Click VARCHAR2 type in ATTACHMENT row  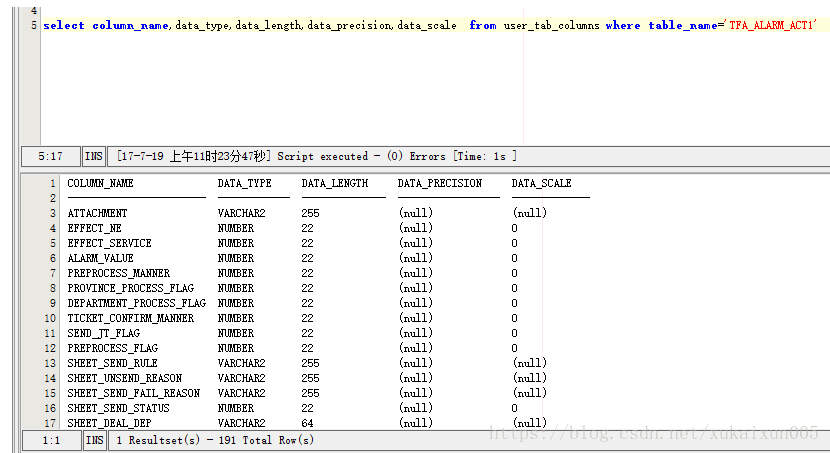click(241, 213)
